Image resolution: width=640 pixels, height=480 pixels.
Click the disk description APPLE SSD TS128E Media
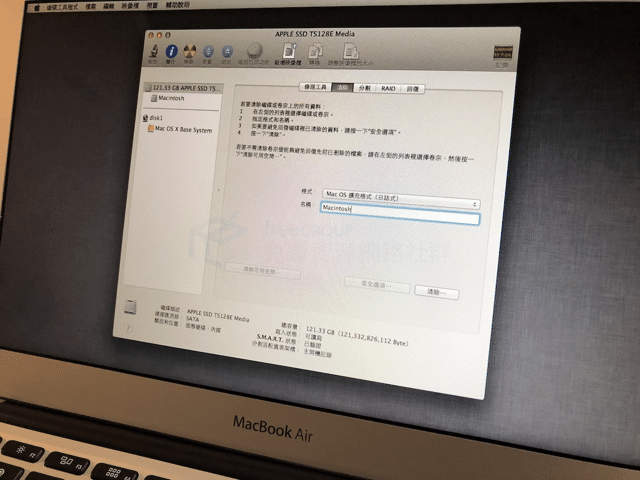(218, 315)
